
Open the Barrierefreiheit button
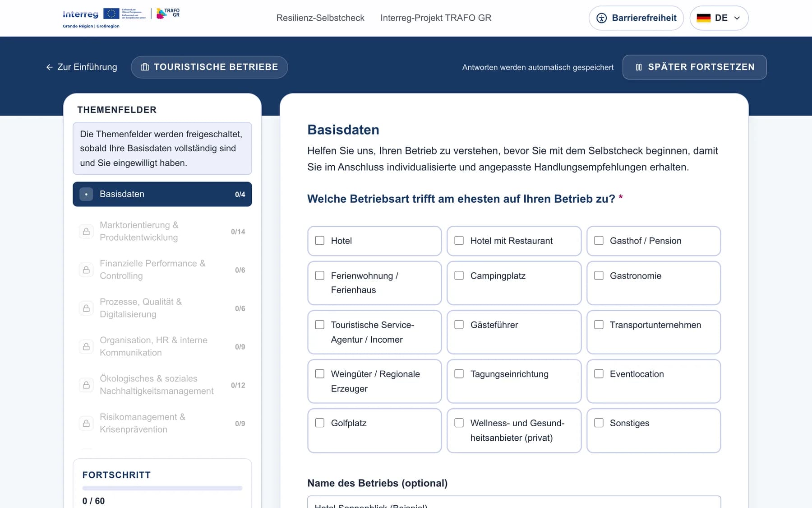point(636,18)
